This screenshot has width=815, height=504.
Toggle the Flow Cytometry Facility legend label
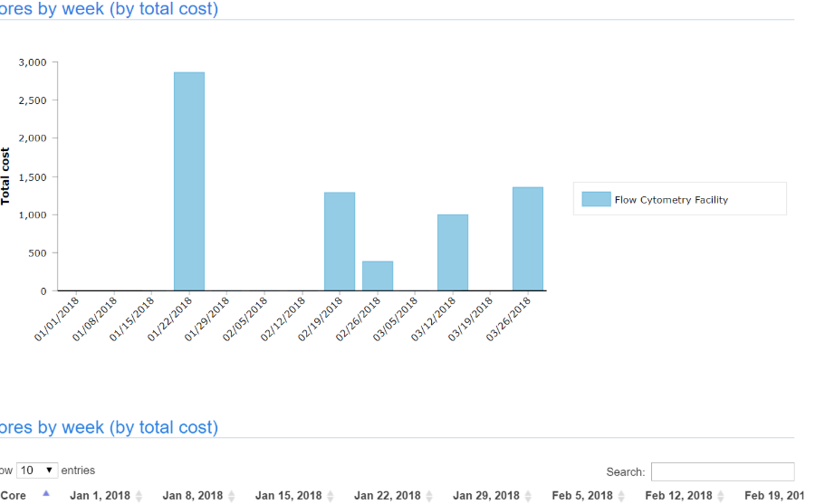(671, 200)
